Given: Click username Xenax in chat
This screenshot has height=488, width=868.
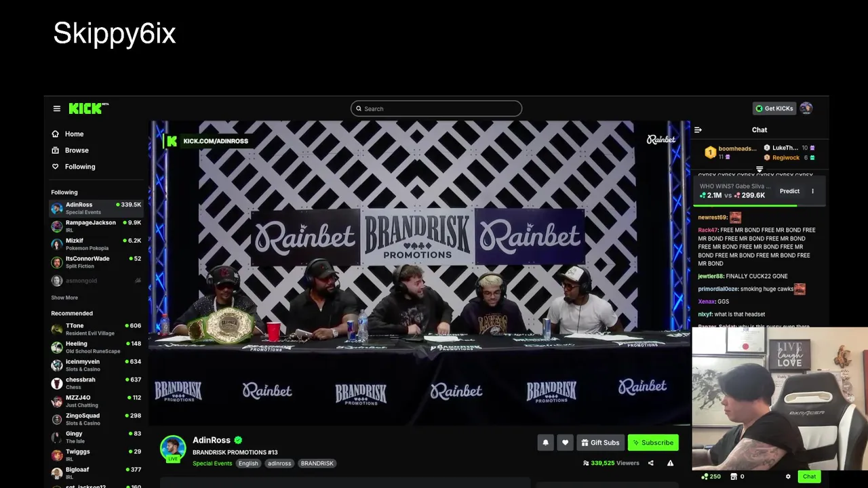Looking at the screenshot, I should [x=706, y=302].
